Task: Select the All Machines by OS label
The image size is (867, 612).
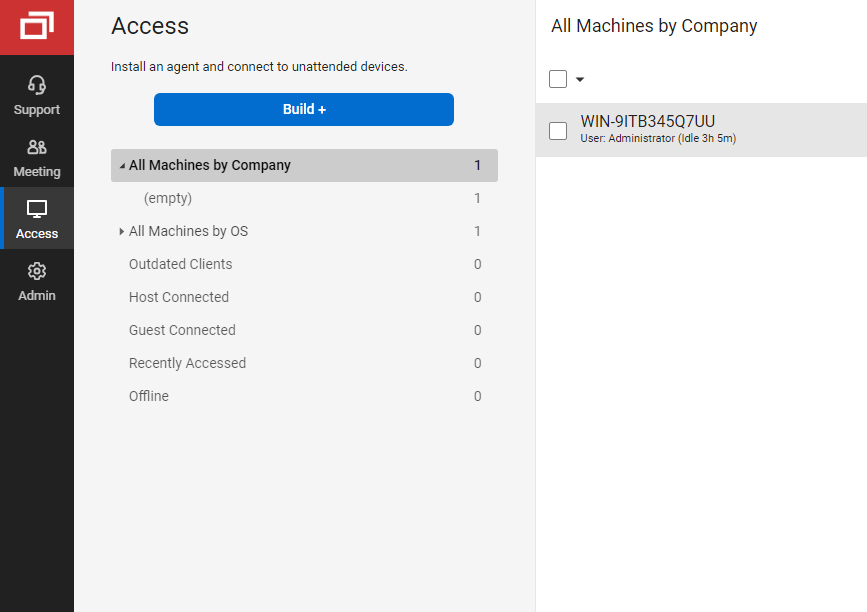Action: point(188,231)
